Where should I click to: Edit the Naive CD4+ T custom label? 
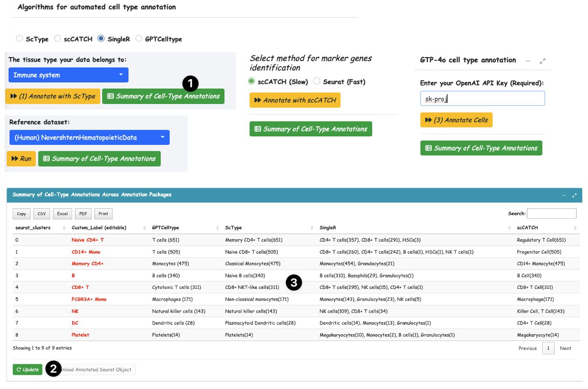coord(88,240)
